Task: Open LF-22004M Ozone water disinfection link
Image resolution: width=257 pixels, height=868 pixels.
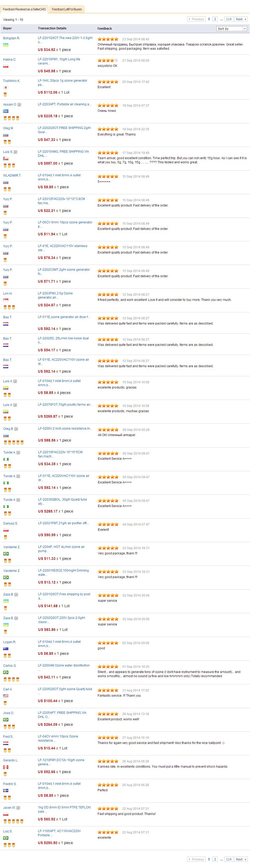Action: [64, 665]
